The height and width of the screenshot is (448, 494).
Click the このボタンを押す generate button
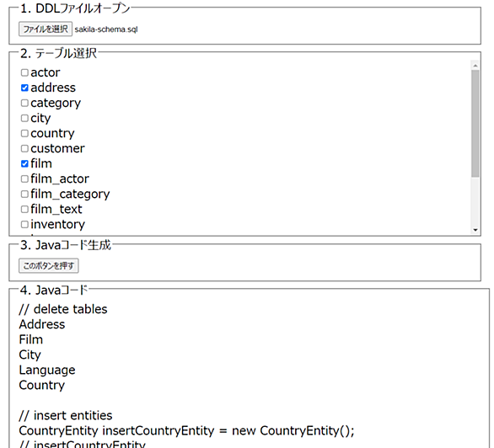49,266
